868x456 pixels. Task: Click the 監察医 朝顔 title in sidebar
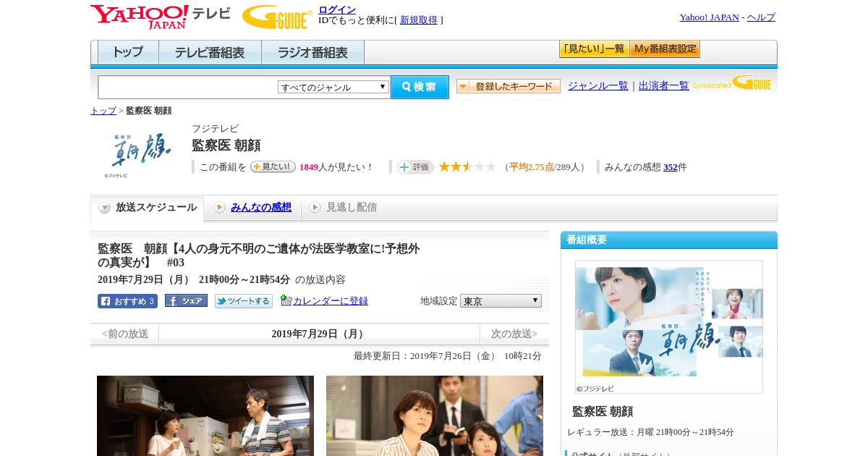coord(603,411)
